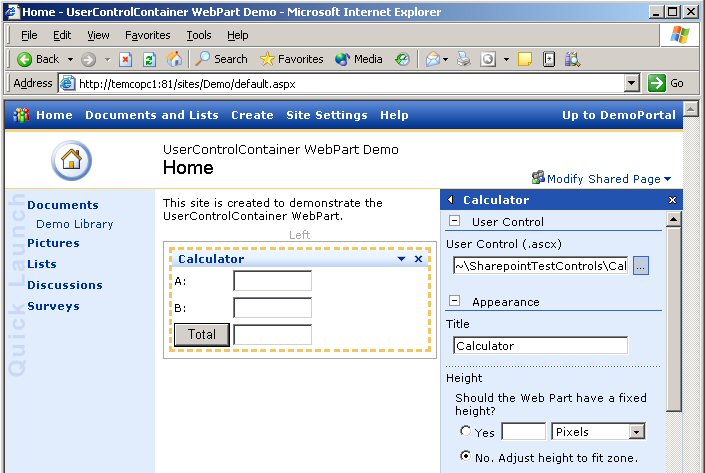Viewport: 705px width, 473px height.
Task: Click the round Home house logo
Action: (x=71, y=160)
